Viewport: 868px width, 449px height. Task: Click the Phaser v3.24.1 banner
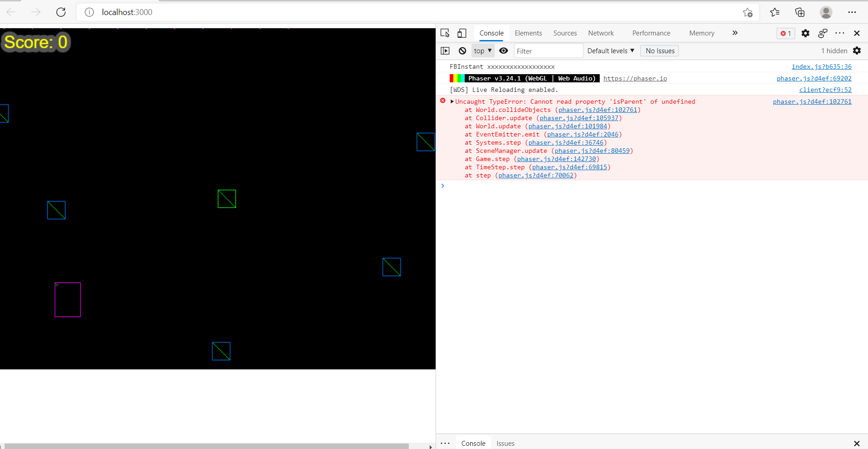pos(525,78)
